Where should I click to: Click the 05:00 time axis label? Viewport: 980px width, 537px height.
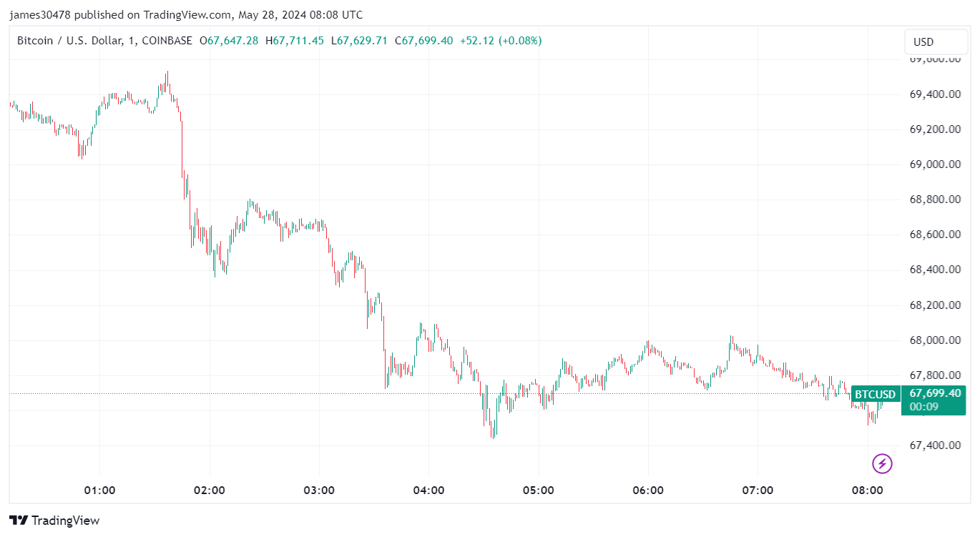tap(539, 491)
